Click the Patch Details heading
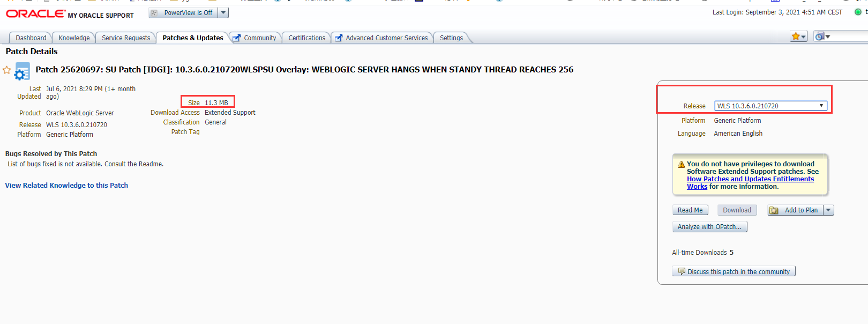868x324 pixels. pos(32,51)
